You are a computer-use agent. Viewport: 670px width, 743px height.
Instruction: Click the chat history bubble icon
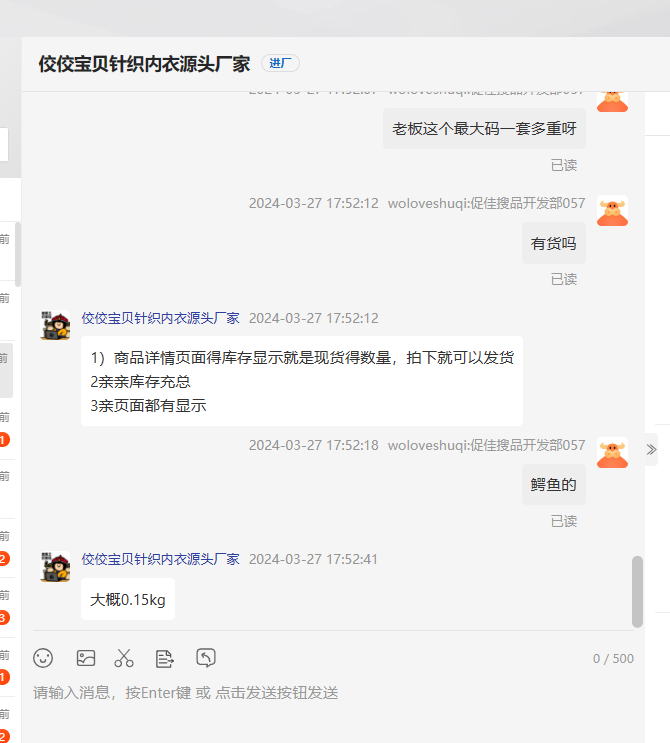click(x=206, y=658)
